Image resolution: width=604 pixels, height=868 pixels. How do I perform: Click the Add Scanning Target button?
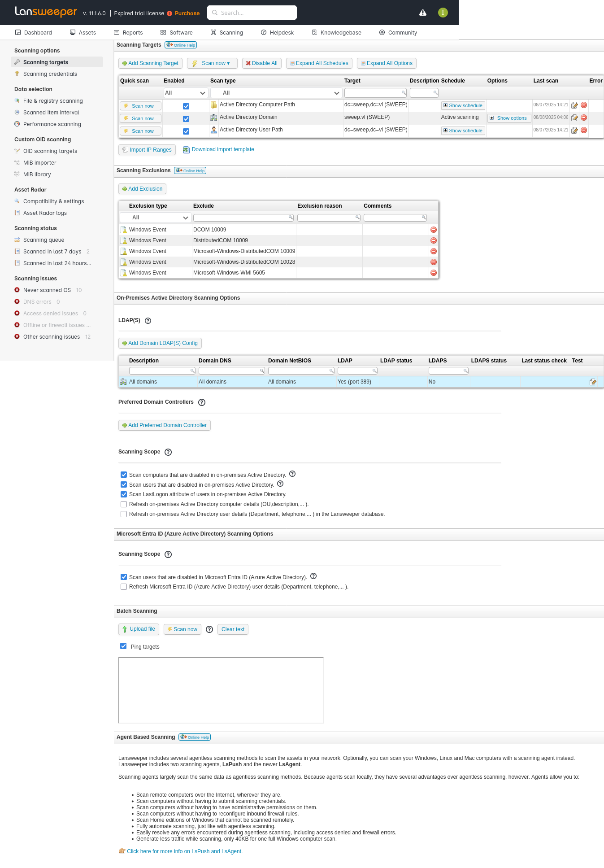coord(150,63)
